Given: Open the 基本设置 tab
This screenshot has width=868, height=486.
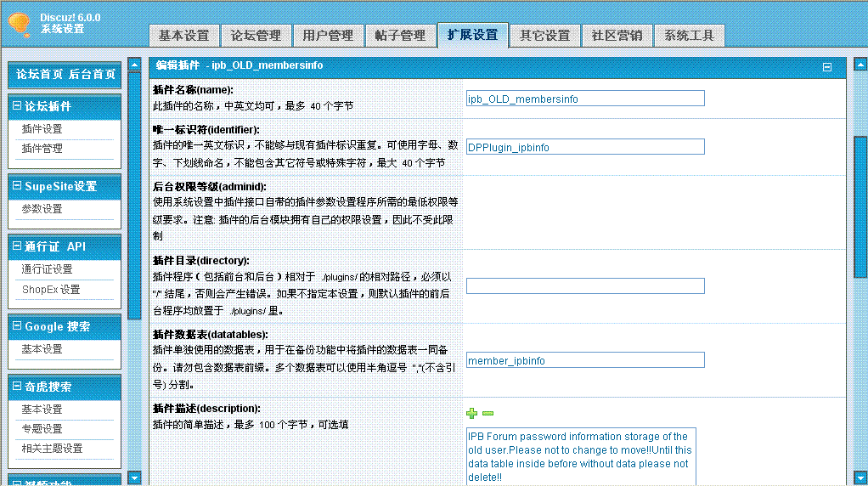Looking at the screenshot, I should (183, 36).
